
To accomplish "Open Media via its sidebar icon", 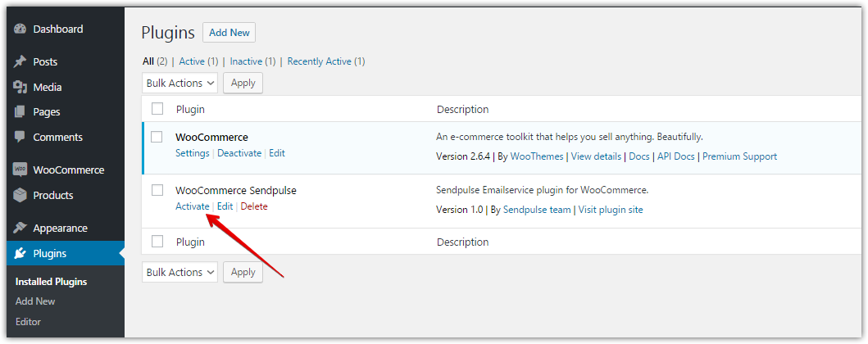I will point(20,88).
